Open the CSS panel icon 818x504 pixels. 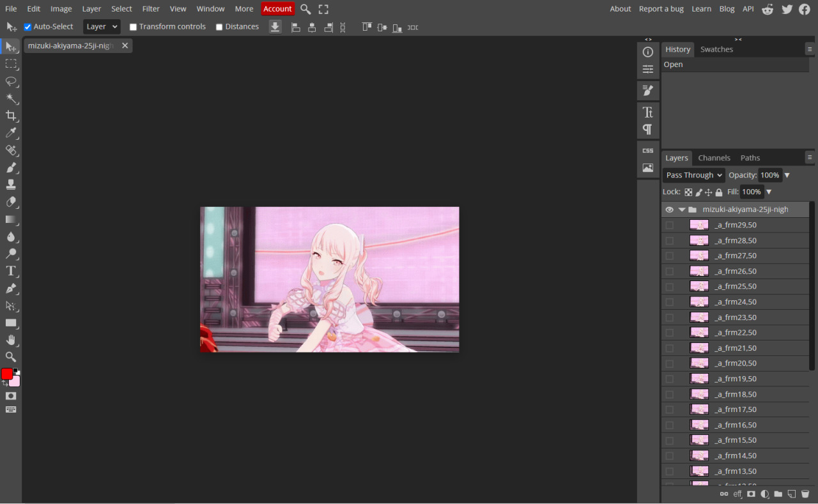point(648,151)
